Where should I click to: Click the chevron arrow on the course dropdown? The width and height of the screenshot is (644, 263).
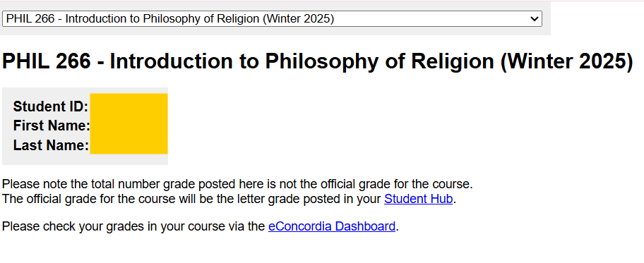coord(534,19)
